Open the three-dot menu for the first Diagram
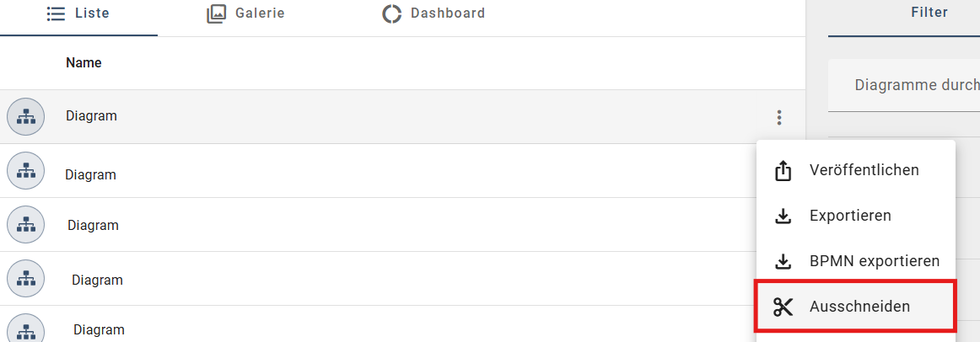Image resolution: width=980 pixels, height=342 pixels. pos(779,118)
